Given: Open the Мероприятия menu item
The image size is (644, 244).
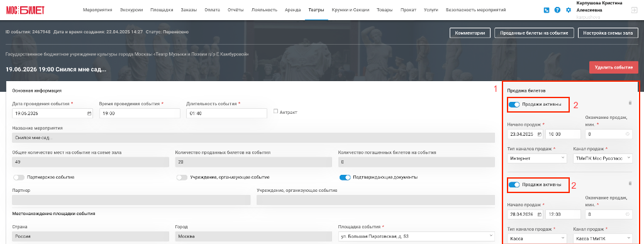Looking at the screenshot, I should [97, 10].
